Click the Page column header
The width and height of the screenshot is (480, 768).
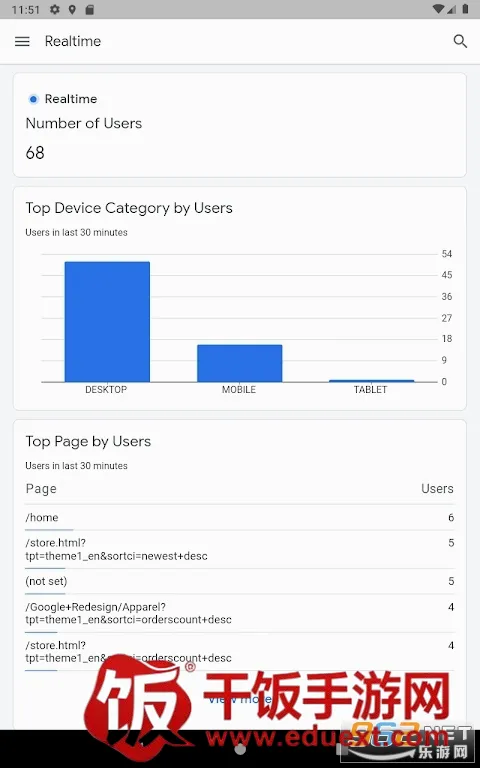[x=41, y=489]
